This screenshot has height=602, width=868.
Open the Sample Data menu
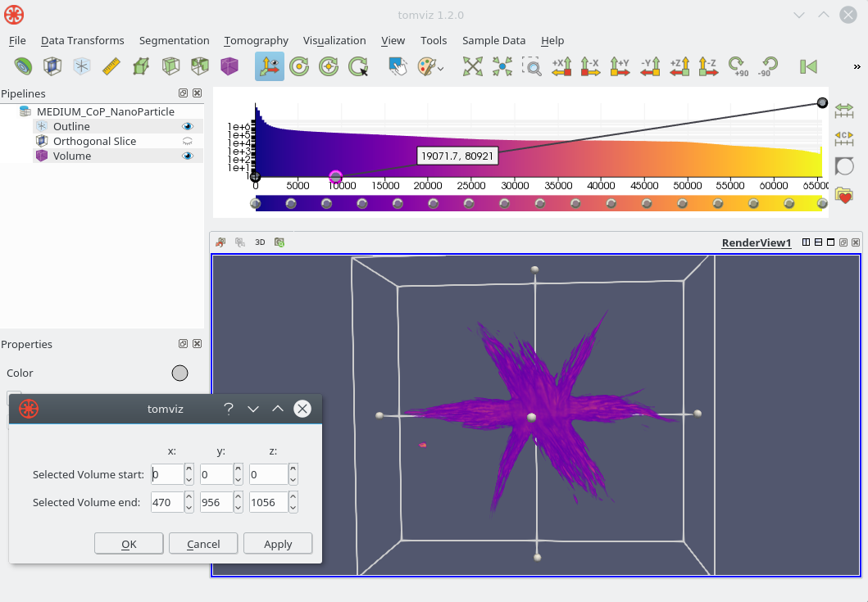coord(493,40)
